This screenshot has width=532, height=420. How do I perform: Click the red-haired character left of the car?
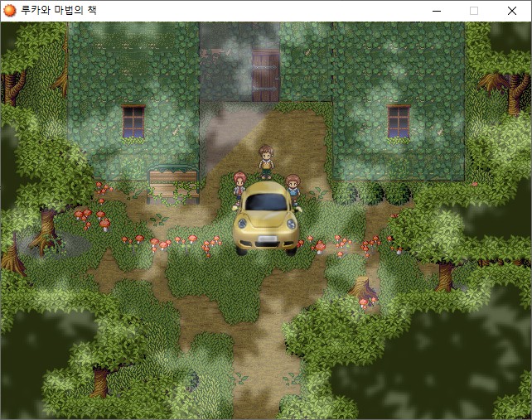click(x=239, y=187)
